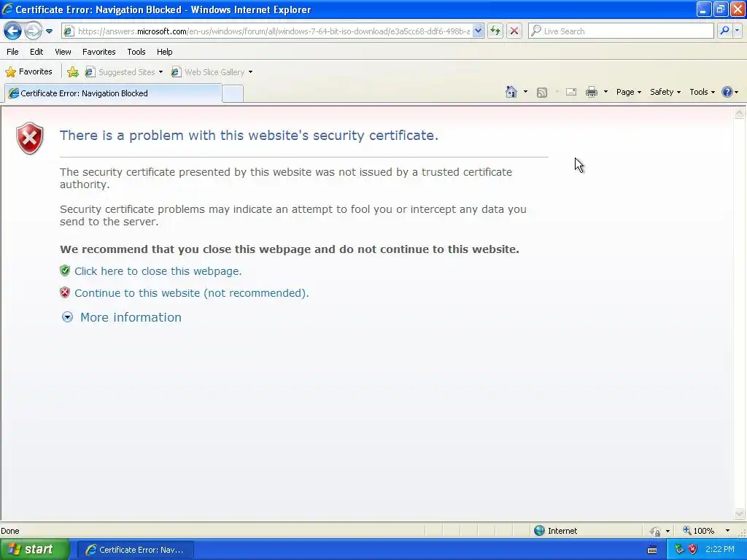
Task: Click the red security shield tray icon
Action: [692, 550]
